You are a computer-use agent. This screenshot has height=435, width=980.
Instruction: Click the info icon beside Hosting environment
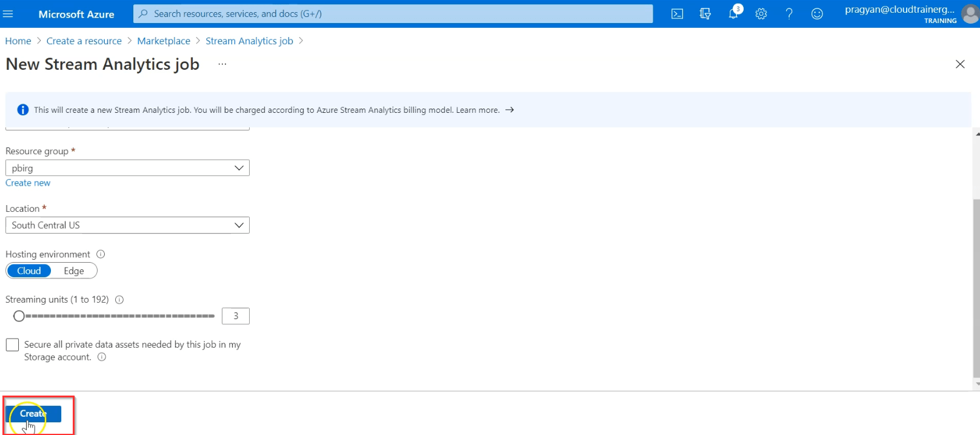(x=101, y=254)
